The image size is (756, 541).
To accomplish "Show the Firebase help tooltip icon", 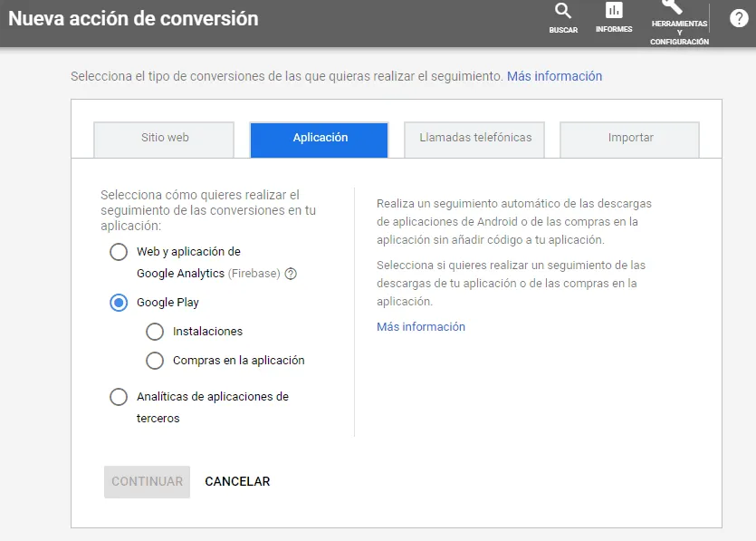I will 291,274.
